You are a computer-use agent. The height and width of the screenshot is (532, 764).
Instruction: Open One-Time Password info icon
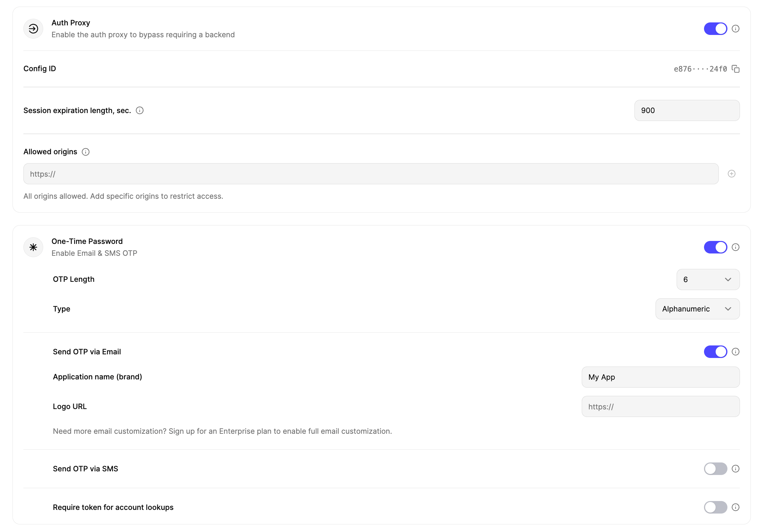pyautogui.click(x=735, y=247)
